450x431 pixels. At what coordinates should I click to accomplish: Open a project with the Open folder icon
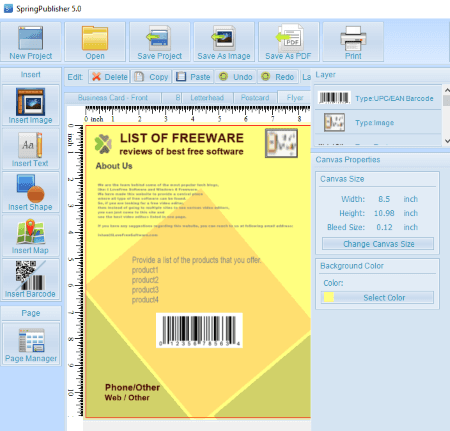coord(95,42)
